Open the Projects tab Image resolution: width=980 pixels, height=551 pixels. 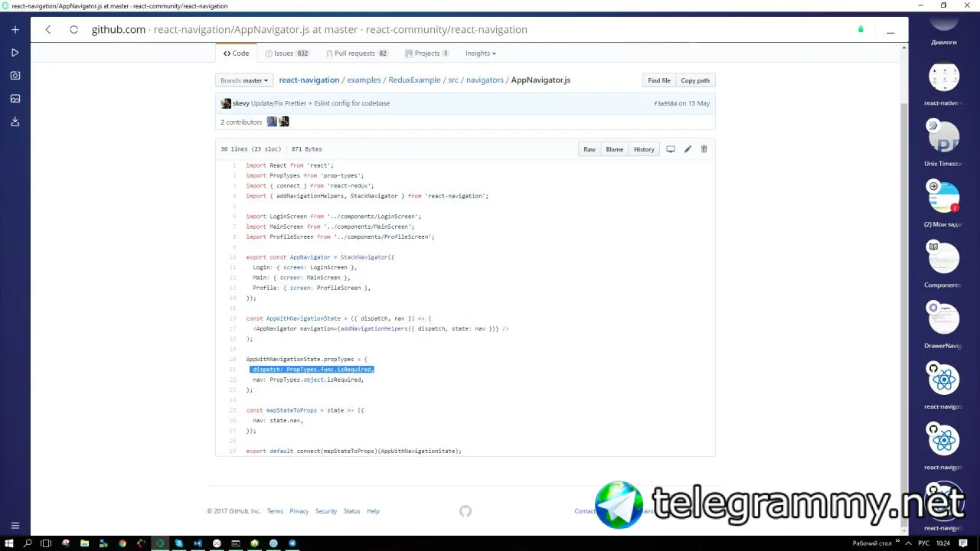pyautogui.click(x=426, y=54)
